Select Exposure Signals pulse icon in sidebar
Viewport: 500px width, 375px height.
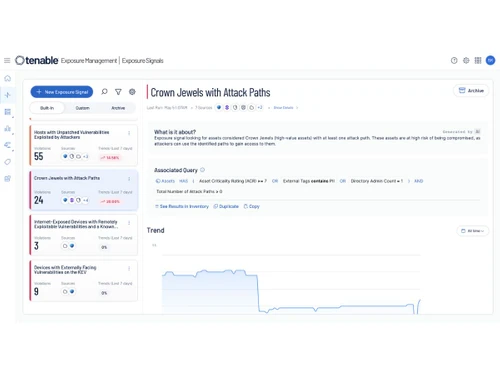coord(8,95)
